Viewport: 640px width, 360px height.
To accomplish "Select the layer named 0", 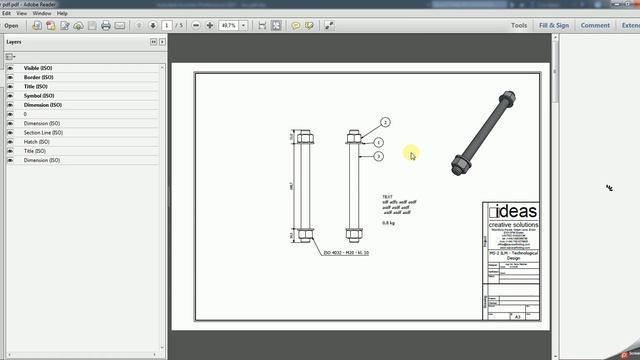I will click(x=25, y=114).
